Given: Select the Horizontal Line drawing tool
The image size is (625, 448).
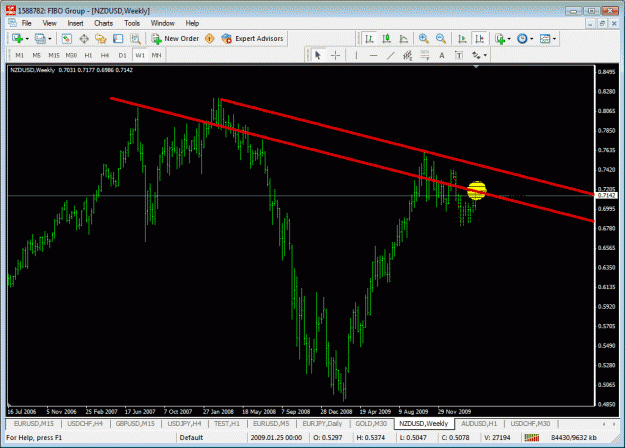Looking at the screenshot, I should [x=373, y=55].
